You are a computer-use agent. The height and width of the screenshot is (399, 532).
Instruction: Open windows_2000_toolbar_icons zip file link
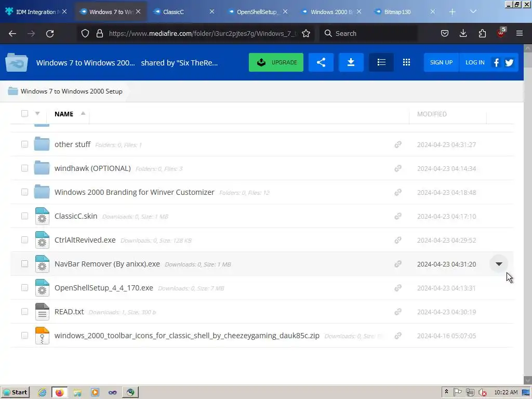187,336
